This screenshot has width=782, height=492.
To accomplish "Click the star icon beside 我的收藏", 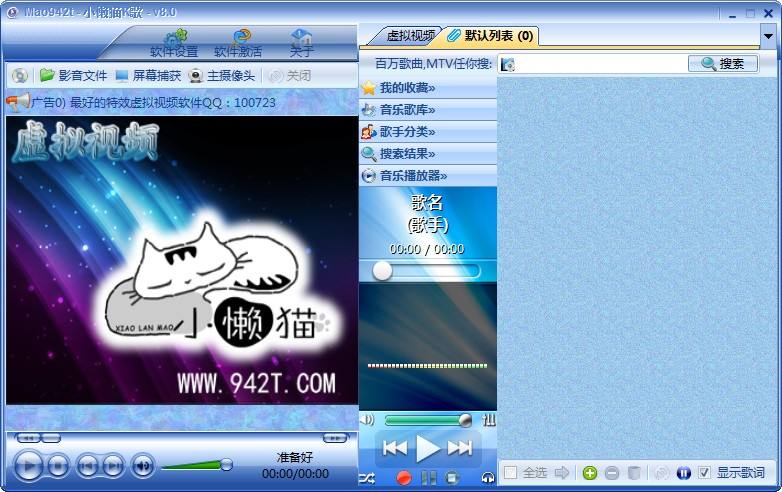I will [x=369, y=88].
